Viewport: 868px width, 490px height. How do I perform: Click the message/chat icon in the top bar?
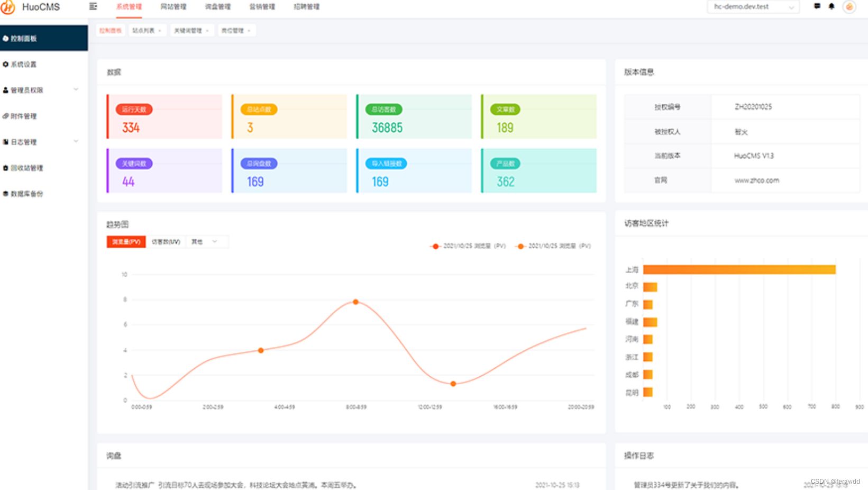[x=817, y=6]
